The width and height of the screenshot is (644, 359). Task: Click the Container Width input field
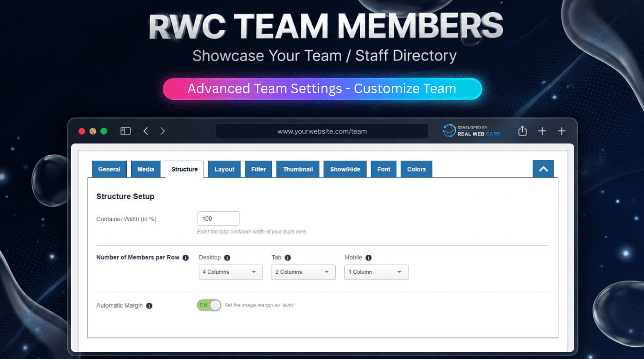(x=218, y=219)
